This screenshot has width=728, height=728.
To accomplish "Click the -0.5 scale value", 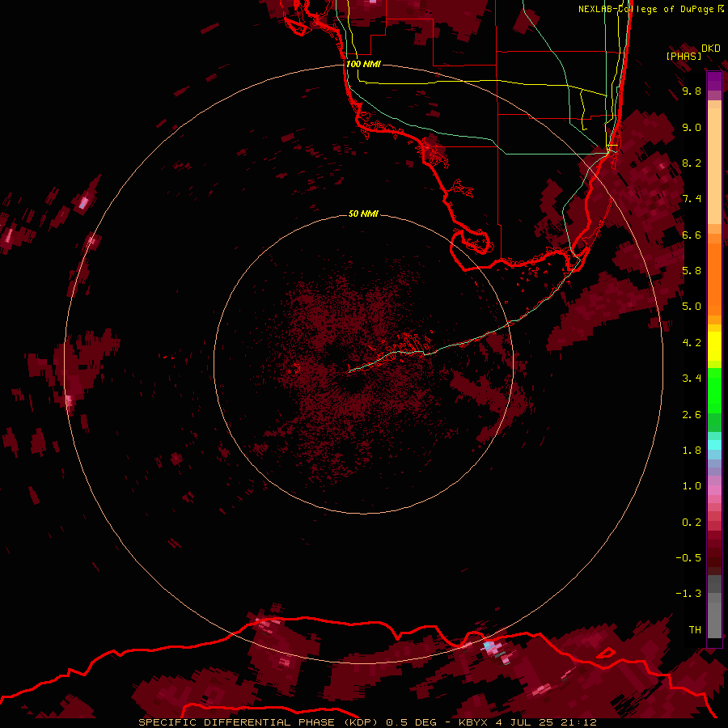I will point(688,557).
